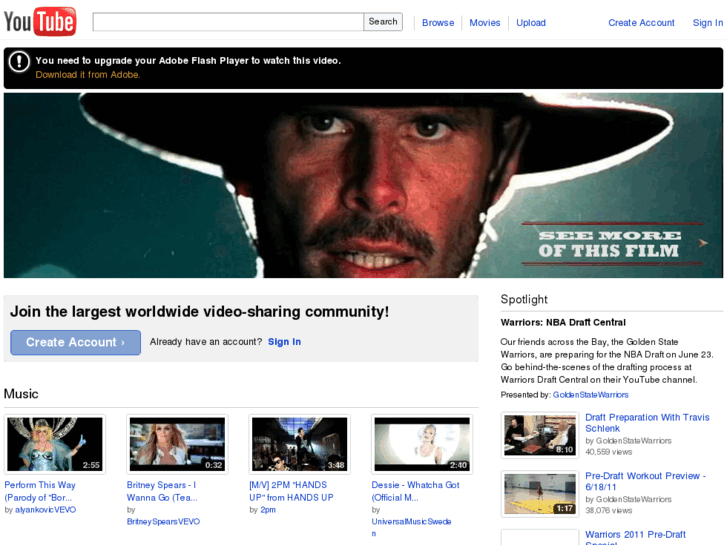The width and height of the screenshot is (727, 545).
Task: Click the Dessie - Whatcha Got title link
Action: coord(415,491)
